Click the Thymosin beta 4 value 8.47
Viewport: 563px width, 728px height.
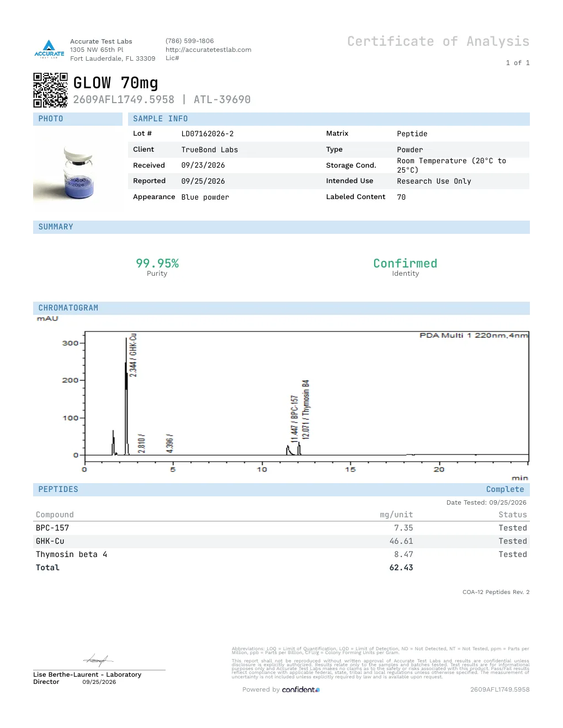click(403, 555)
